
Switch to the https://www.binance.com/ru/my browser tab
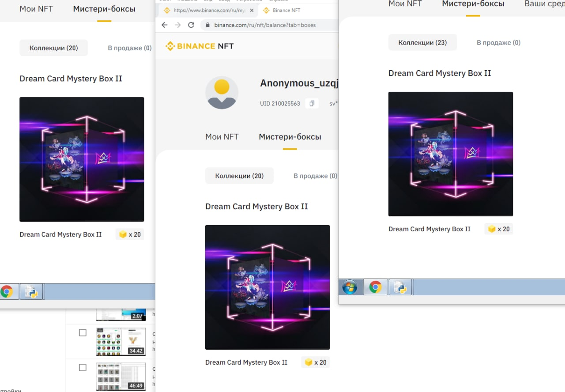(x=209, y=10)
